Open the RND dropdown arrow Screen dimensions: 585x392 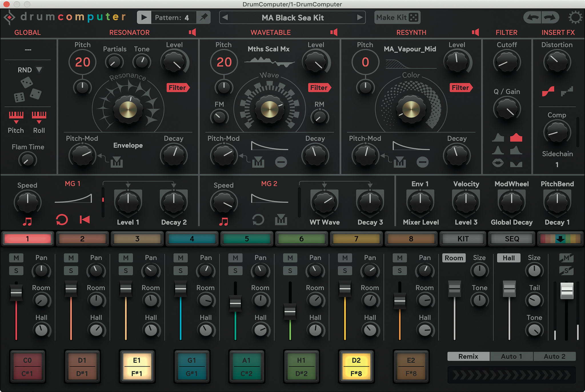[x=39, y=70]
